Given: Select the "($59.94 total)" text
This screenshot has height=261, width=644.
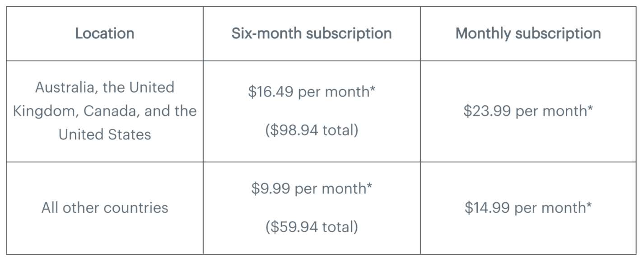Looking at the screenshot, I should pyautogui.click(x=312, y=227).
